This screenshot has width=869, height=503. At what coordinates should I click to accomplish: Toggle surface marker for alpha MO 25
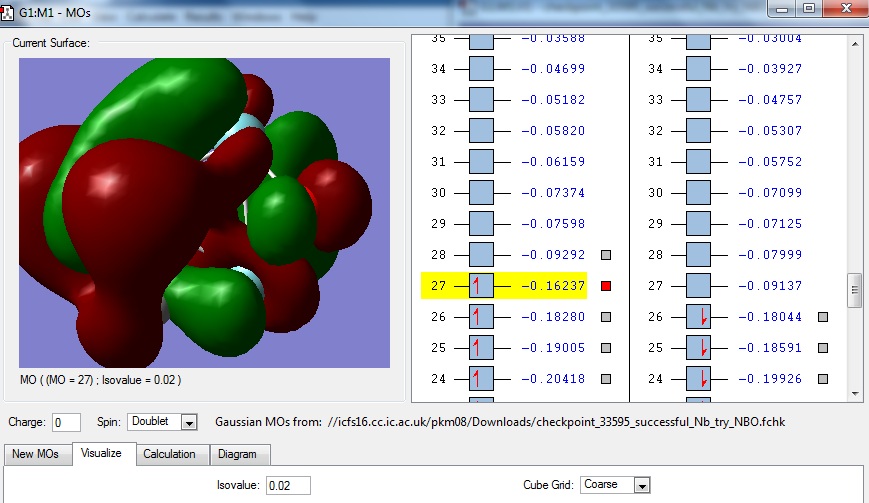point(606,348)
